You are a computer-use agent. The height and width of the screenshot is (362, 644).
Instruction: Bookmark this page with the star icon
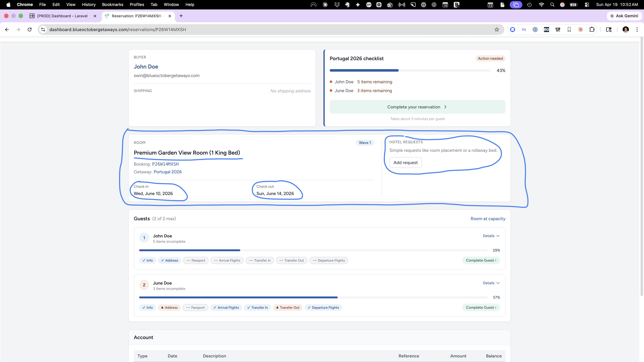tap(497, 30)
